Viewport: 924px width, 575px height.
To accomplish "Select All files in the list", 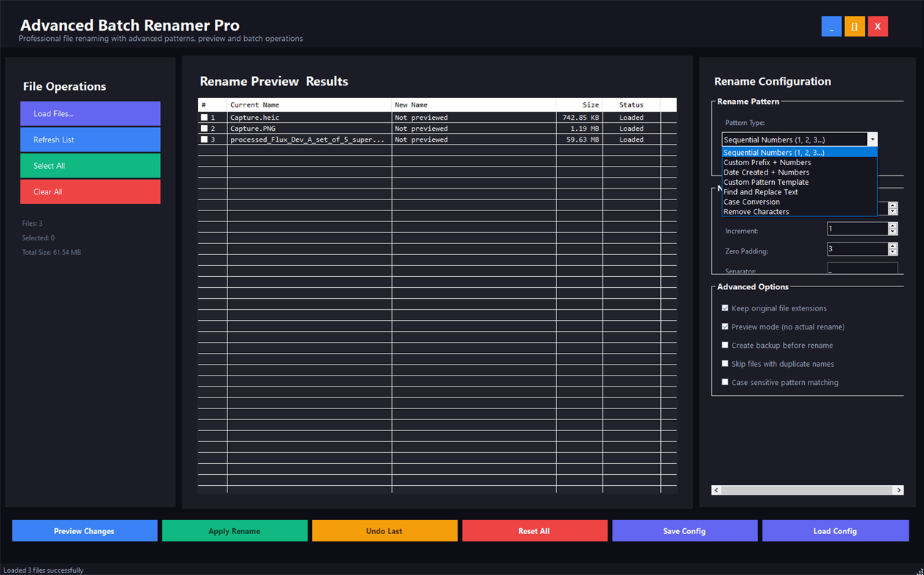I will (x=90, y=166).
